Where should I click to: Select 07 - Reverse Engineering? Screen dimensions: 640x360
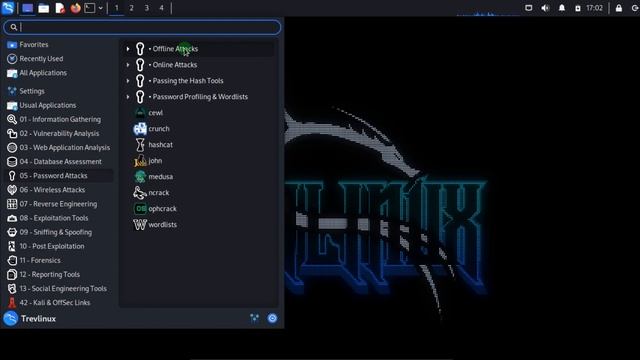(x=59, y=204)
